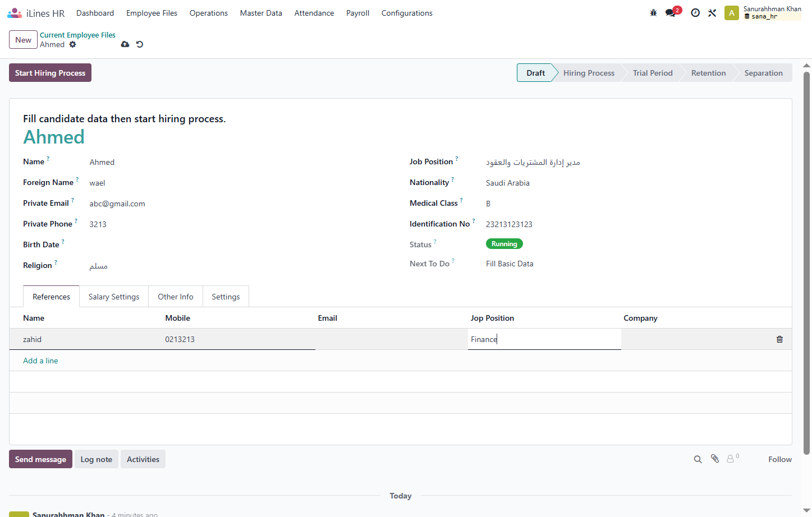Search chatter messages with magnifier icon

[x=698, y=459]
